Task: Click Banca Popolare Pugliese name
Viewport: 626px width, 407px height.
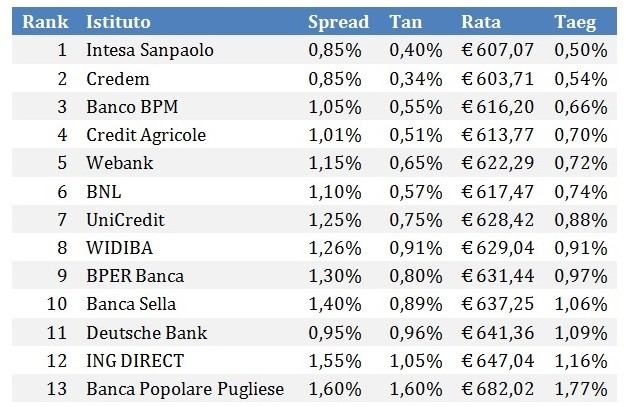Action: click(x=185, y=388)
